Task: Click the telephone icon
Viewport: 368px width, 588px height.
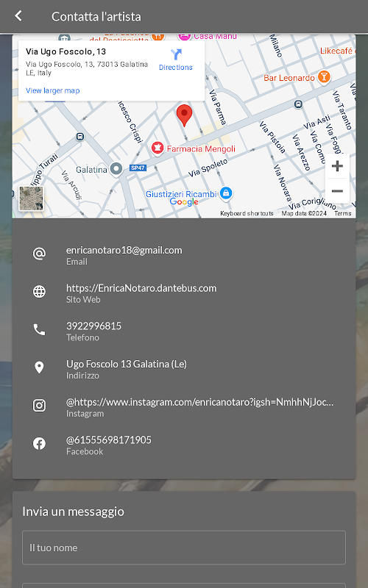Action: click(x=39, y=329)
